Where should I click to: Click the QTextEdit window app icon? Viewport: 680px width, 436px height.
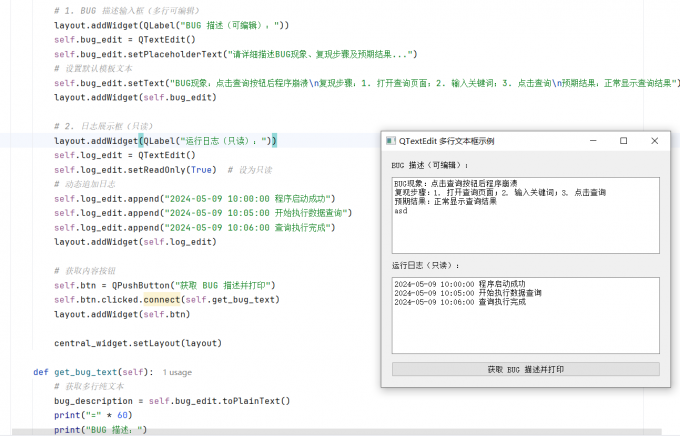(391, 141)
